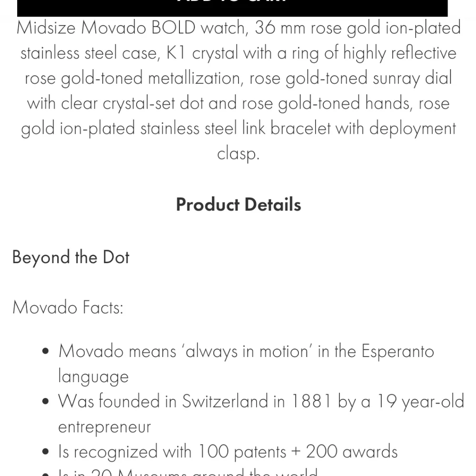Select the 100 patents awards bullet
The height and width of the screenshot is (476, 476).
tap(228, 451)
